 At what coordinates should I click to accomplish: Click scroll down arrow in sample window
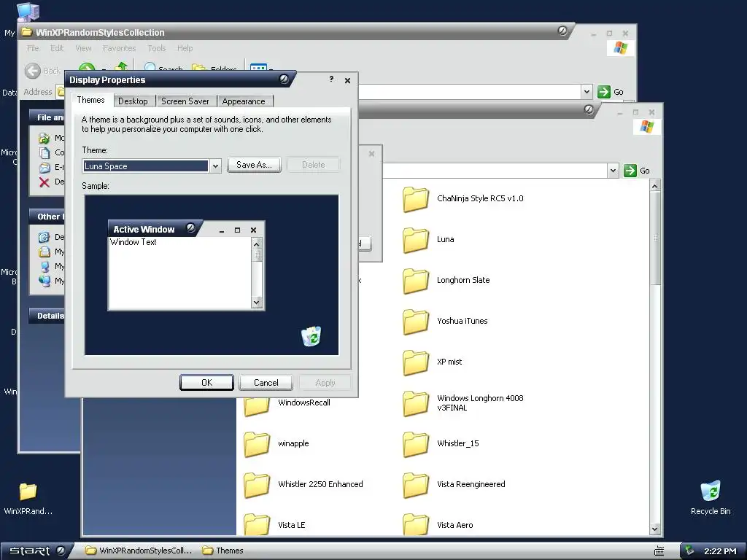tap(257, 303)
